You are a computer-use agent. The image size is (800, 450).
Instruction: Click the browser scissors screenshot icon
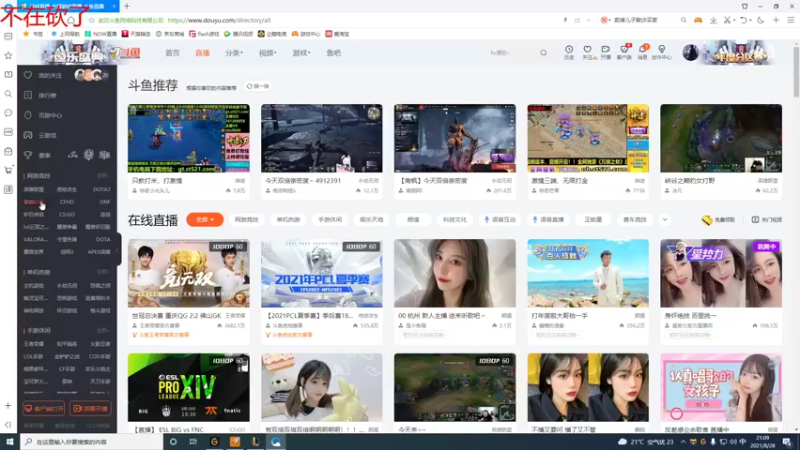tap(727, 20)
